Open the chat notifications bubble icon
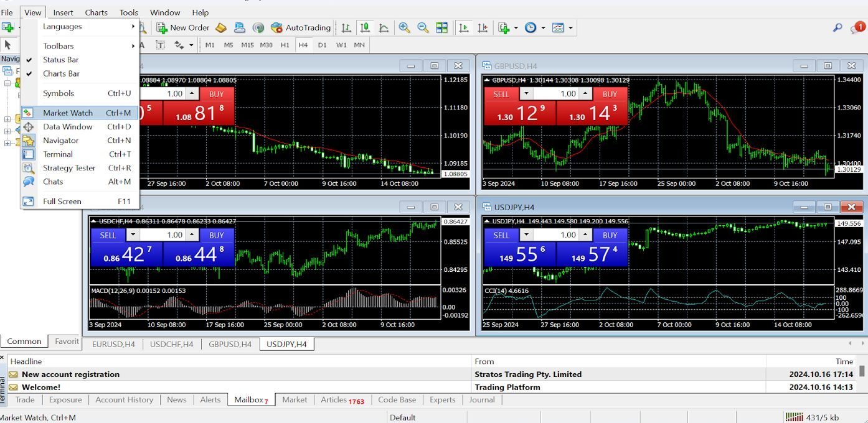The width and height of the screenshot is (868, 423). click(858, 27)
